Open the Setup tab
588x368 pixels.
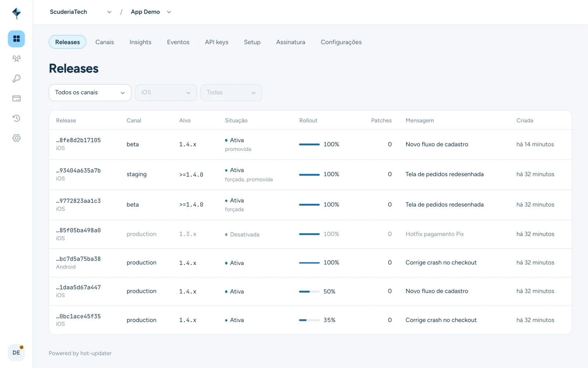[252, 42]
